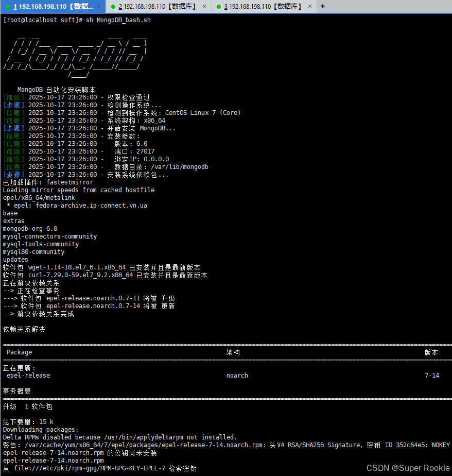Click the 'extras' repo line
The height and width of the screenshot is (476, 452).
point(14,221)
